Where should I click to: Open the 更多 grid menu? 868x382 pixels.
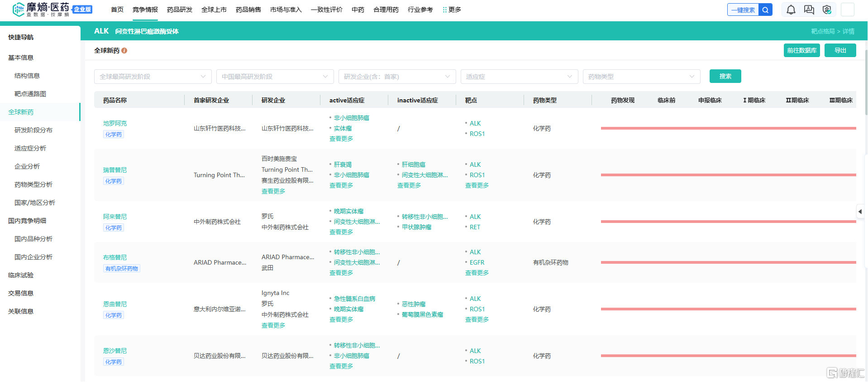pos(452,10)
